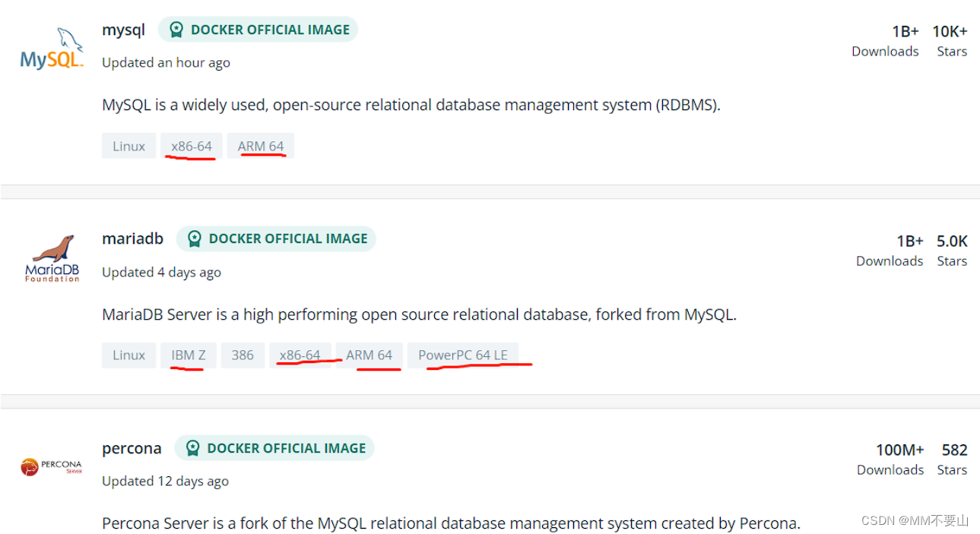Open the MariaDB sea lion logo
Viewport: 980px width, 534px height.
tap(52, 258)
